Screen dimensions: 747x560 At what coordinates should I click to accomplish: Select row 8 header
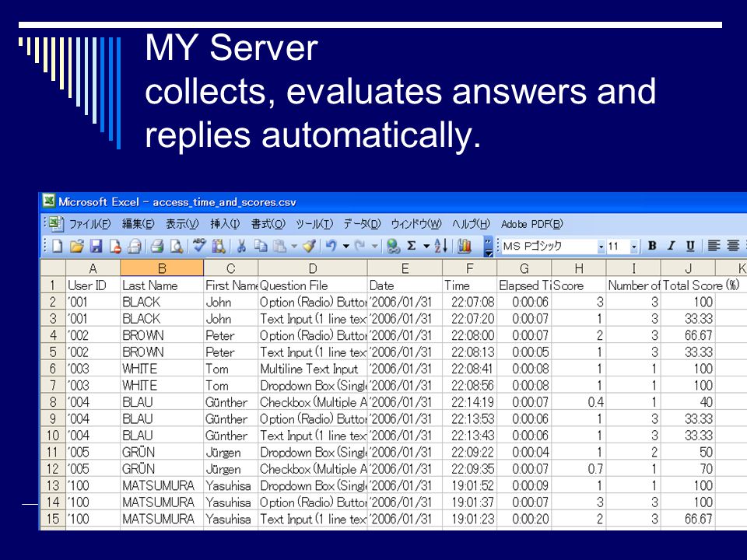pos(53,402)
